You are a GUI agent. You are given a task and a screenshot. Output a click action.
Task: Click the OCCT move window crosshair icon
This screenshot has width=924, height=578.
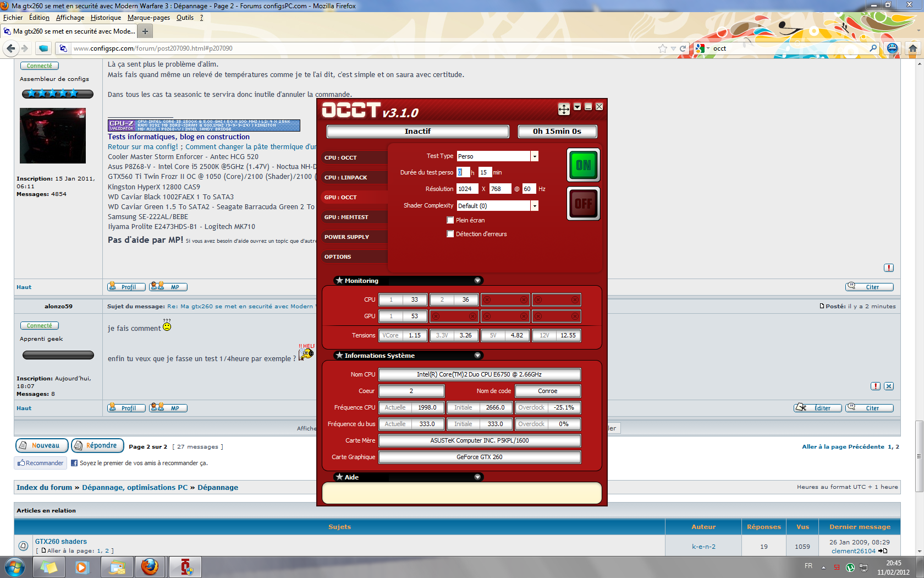pos(564,109)
